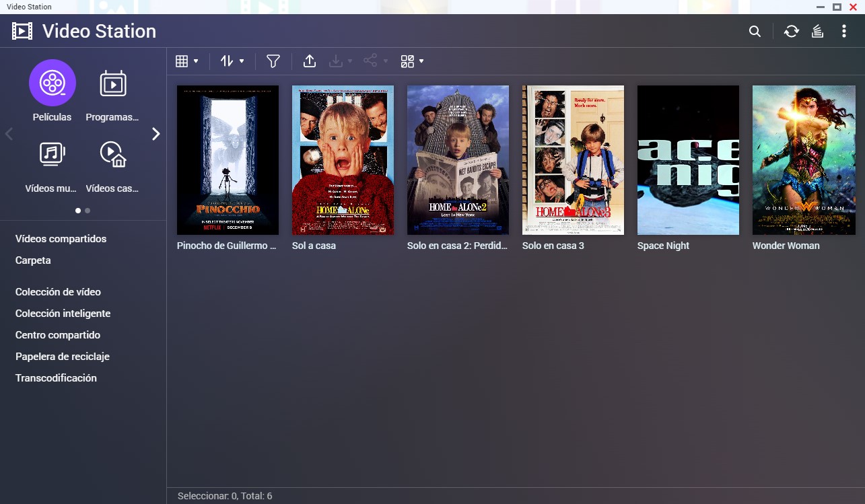The image size is (865, 504).
Task: Click the filter funnel icon
Action: [273, 61]
